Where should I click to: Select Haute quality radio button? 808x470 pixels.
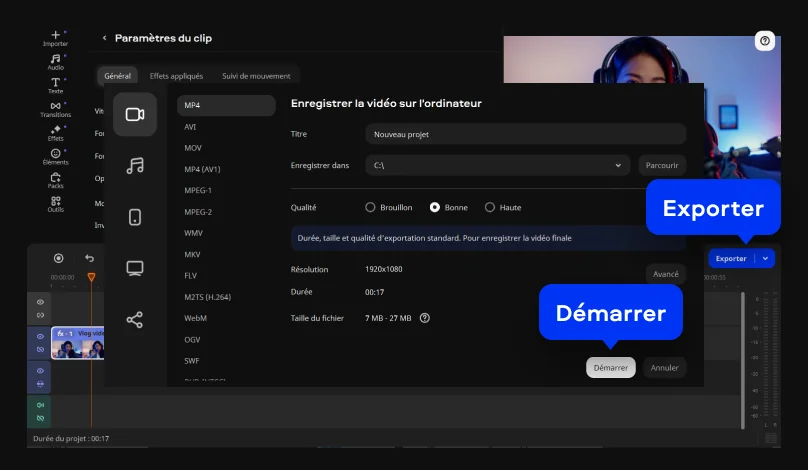pos(490,207)
